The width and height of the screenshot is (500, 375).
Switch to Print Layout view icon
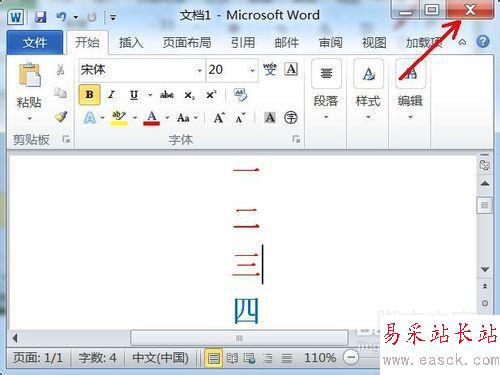[213, 358]
